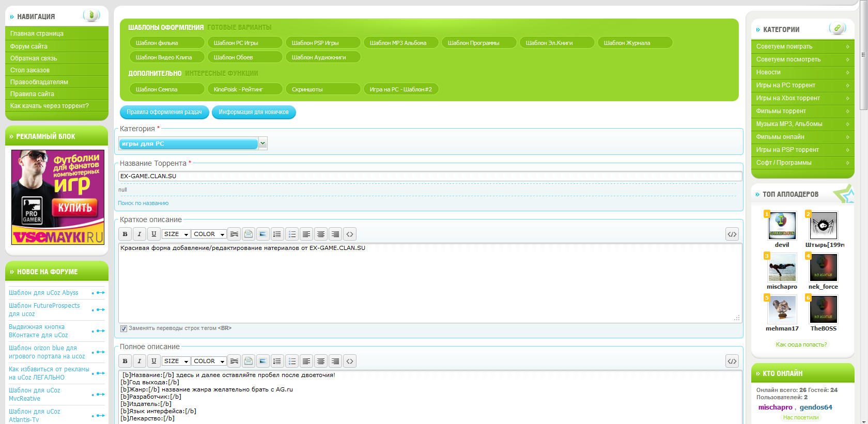Numbered list icon in Полное описание toolbar

tap(277, 361)
